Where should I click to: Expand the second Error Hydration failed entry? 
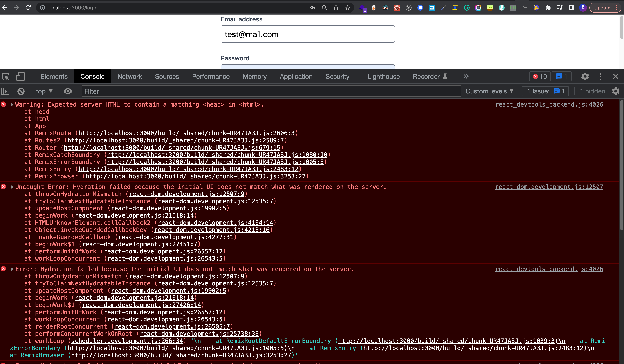pos(12,269)
